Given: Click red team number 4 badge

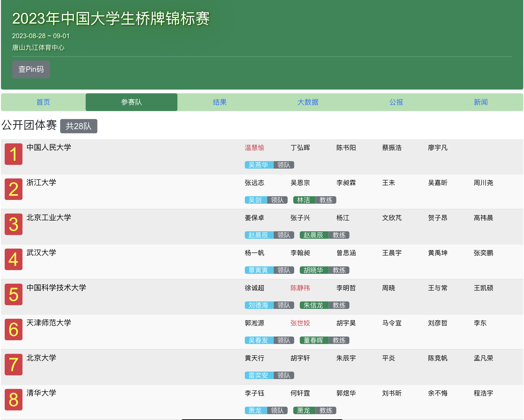Looking at the screenshot, I should (14, 259).
